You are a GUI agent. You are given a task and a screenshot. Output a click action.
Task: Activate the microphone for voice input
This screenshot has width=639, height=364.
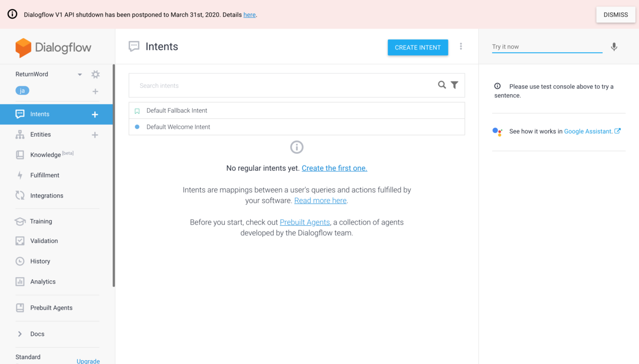tap(614, 47)
